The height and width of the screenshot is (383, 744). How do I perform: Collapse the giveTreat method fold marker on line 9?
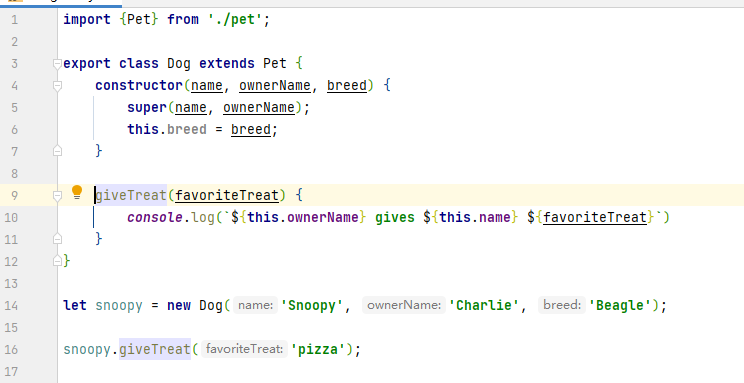coord(57,196)
